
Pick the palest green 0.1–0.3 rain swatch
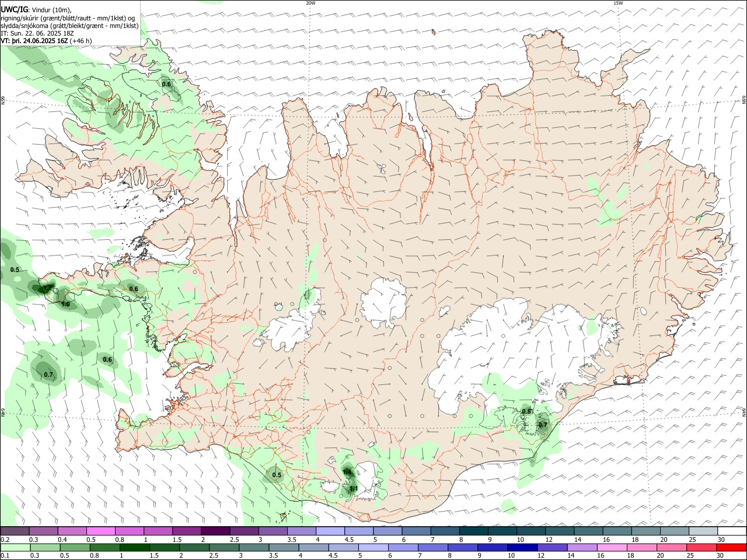click(x=15, y=547)
